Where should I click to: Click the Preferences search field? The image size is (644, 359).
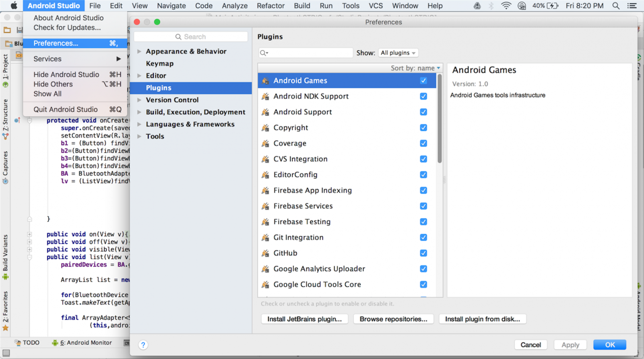(191, 37)
